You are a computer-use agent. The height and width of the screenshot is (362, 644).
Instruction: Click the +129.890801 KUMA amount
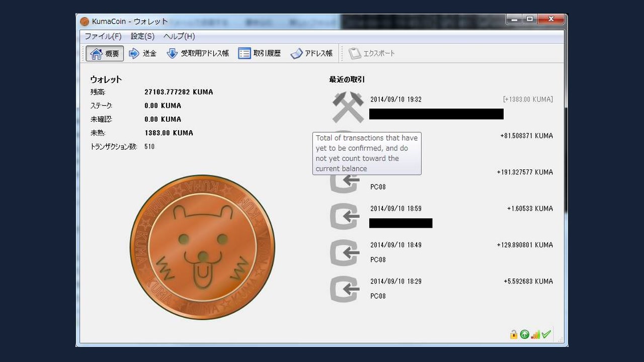(x=525, y=245)
